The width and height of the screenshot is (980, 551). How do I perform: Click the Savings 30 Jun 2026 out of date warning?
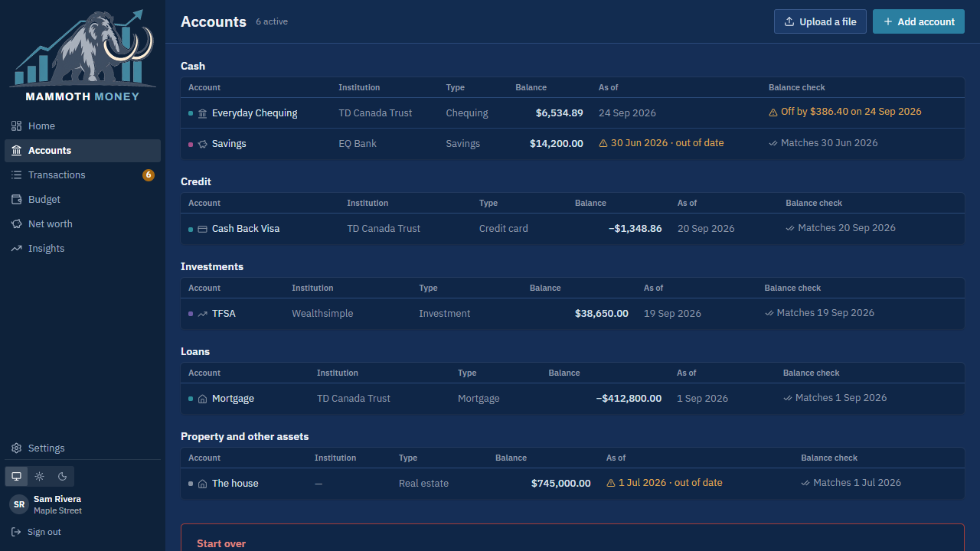(x=661, y=143)
